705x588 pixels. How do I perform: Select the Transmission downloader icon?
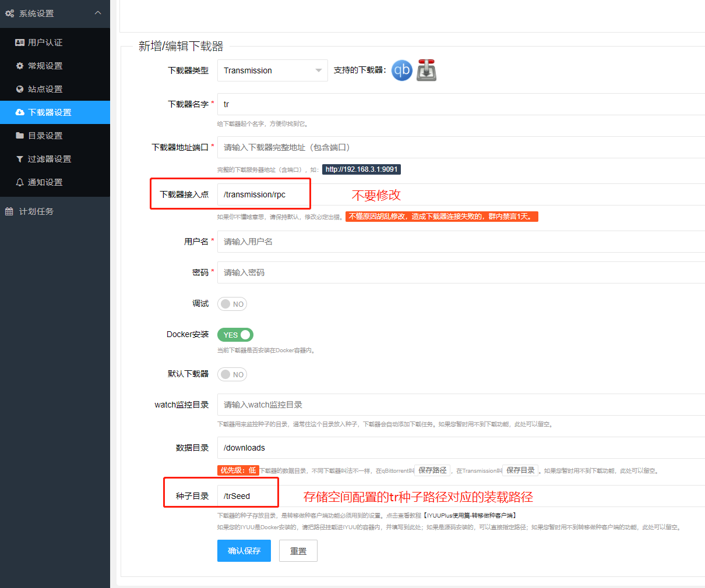click(426, 70)
